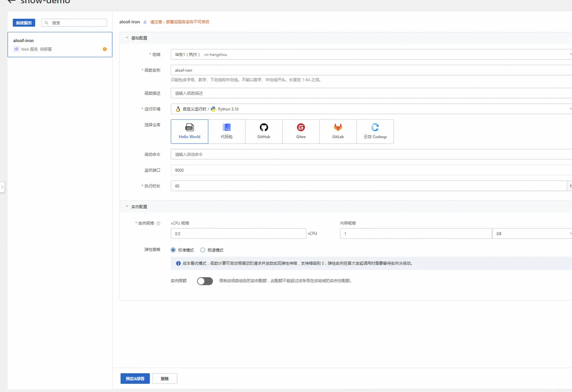The image size is (572, 392).
Task: Click the listening port field 9000
Action: 371,170
